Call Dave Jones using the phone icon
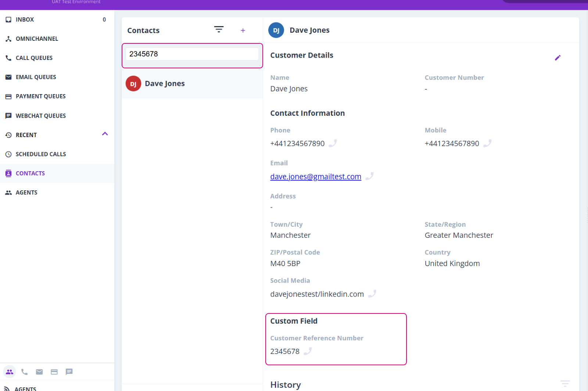This screenshot has height=391, width=588. (333, 143)
